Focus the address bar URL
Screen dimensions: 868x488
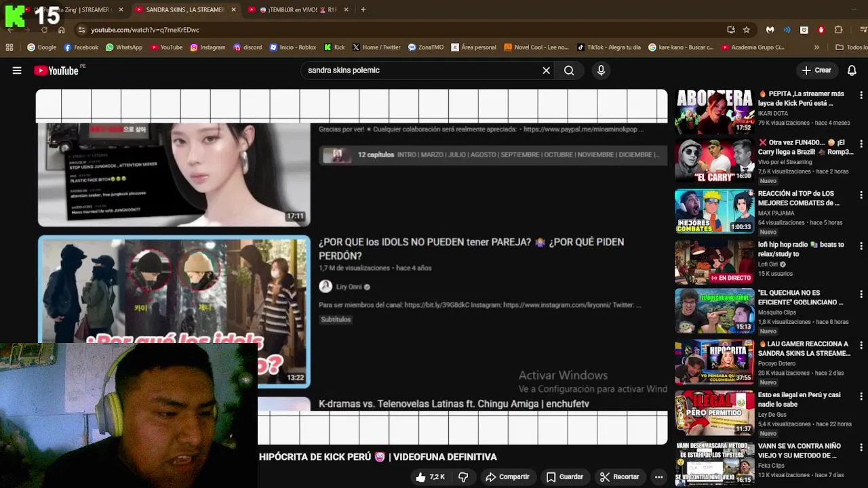point(145,30)
